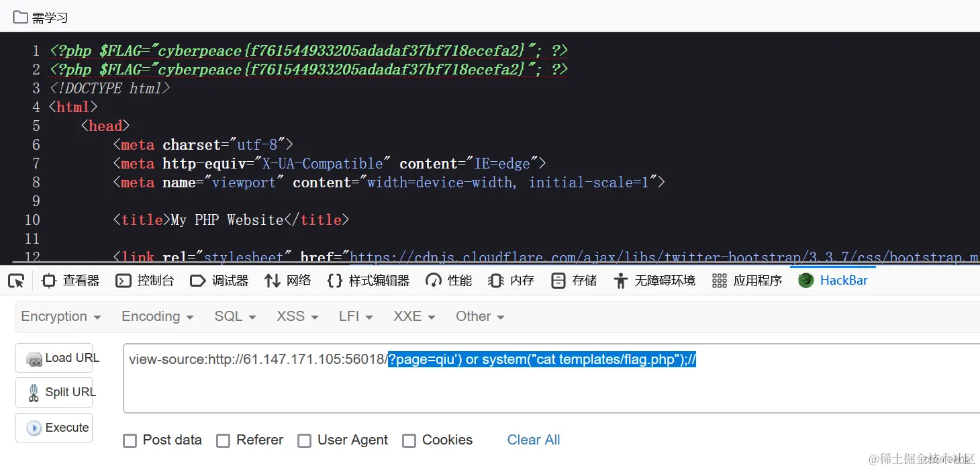The height and width of the screenshot is (470, 980).
Task: Switch to the 性能 performance tab
Action: coord(449,281)
